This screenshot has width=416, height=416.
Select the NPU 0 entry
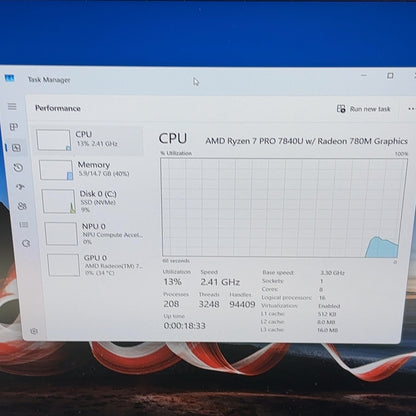pyautogui.click(x=95, y=234)
